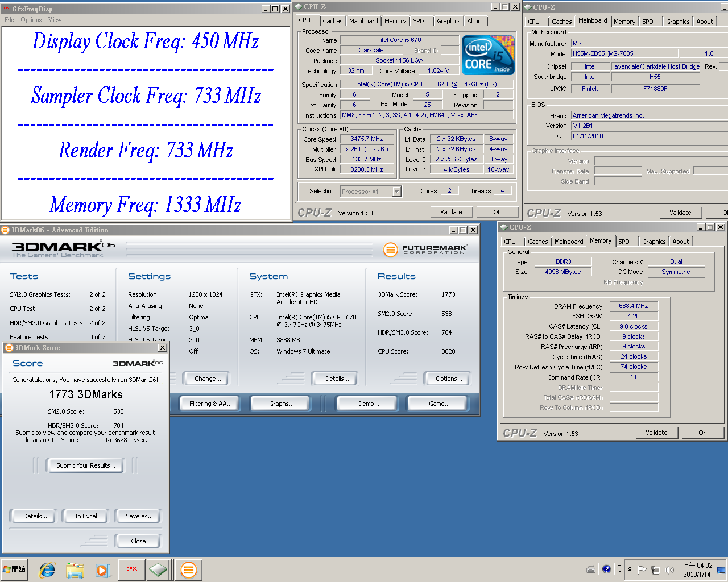
Task: Switch to Caches tab in CPU-Z processor window
Action: point(333,21)
